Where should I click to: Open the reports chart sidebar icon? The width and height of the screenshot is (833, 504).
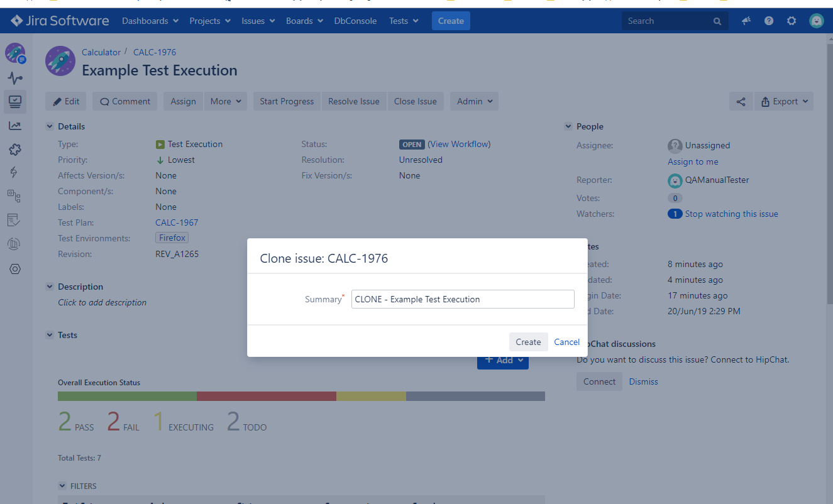point(15,126)
